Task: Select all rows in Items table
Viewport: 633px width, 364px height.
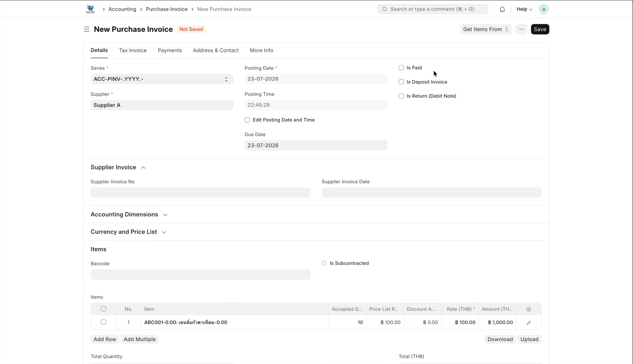Action: coord(103,309)
